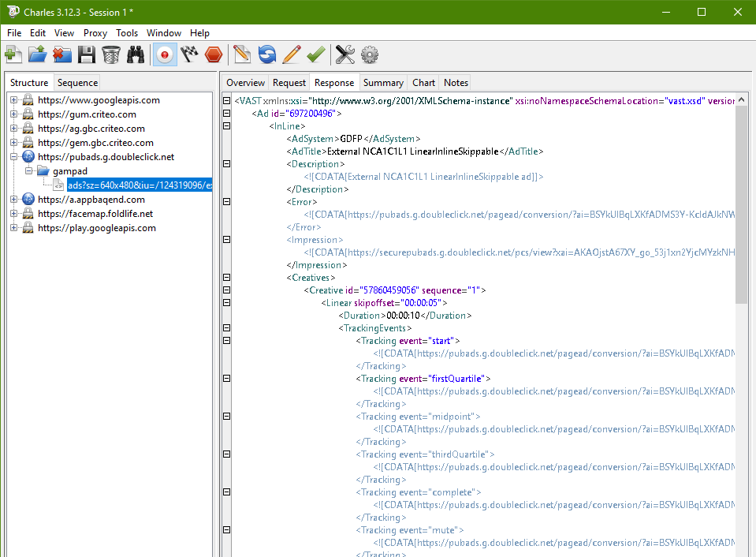Select the https://play.googleapis.com host entry

click(96, 228)
